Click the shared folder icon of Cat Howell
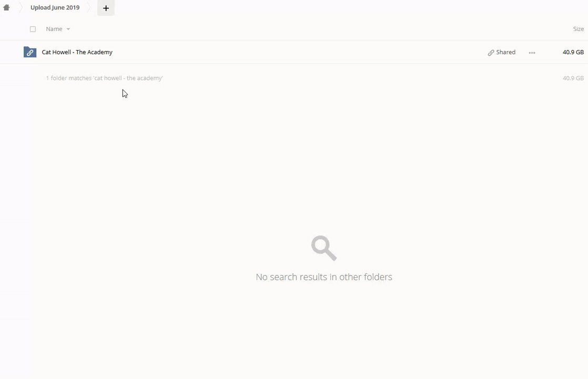Screen dimensions: 588x379 pos(30,52)
